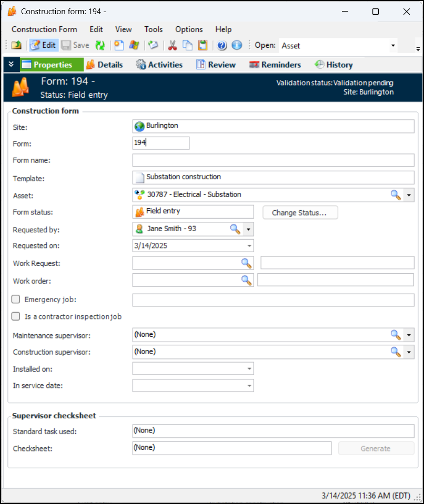Screen dimensions: 424x504
Task: Click the colorful windows icon in toolbar
Action: point(134,45)
